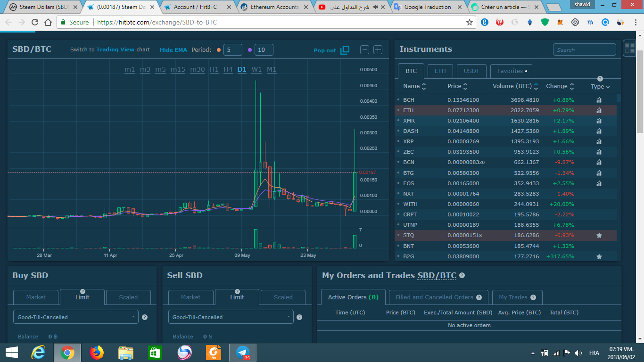Select the m15 chart timeframe
Screen dimensions: 644x362
tap(178, 69)
